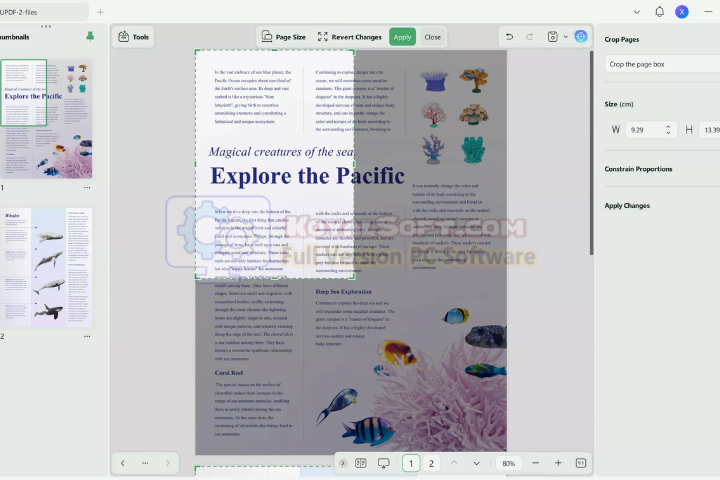Click the vertical document scrollbar
This screenshot has height=480, width=720.
pos(591,153)
